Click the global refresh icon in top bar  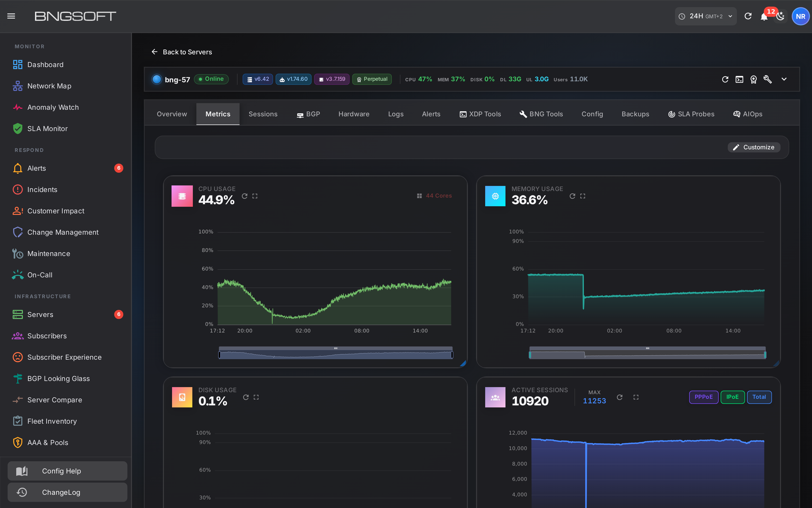pyautogui.click(x=748, y=16)
